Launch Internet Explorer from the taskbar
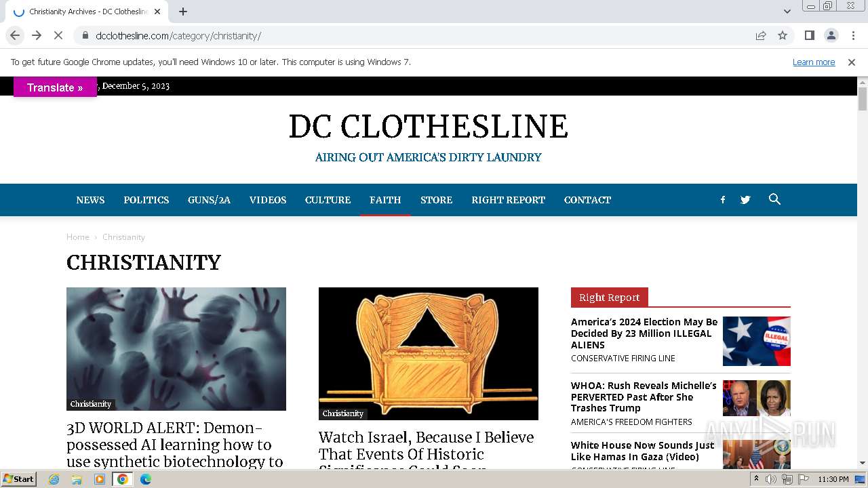 54,479
